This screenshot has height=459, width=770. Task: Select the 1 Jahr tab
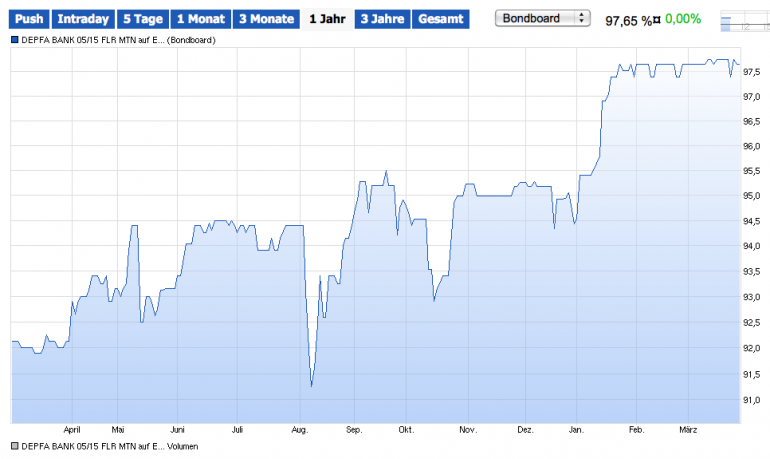(x=327, y=19)
